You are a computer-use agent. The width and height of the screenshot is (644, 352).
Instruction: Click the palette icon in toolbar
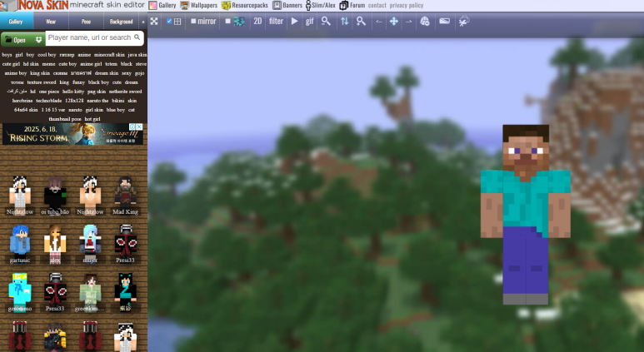[x=425, y=22]
